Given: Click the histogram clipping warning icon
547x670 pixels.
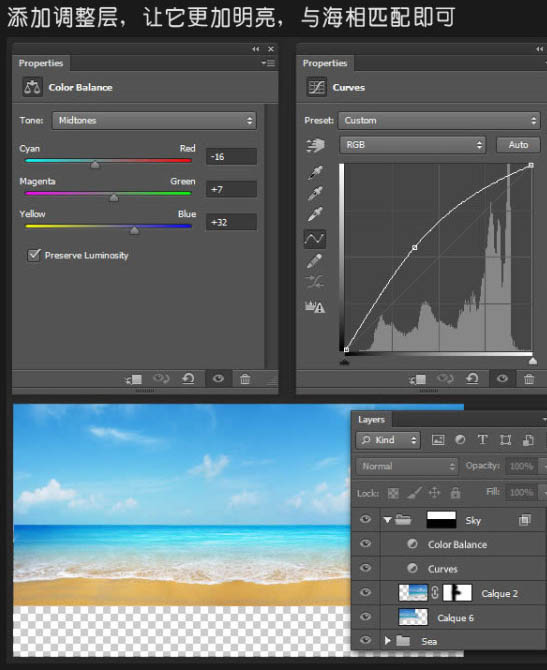Looking at the screenshot, I should click(315, 306).
